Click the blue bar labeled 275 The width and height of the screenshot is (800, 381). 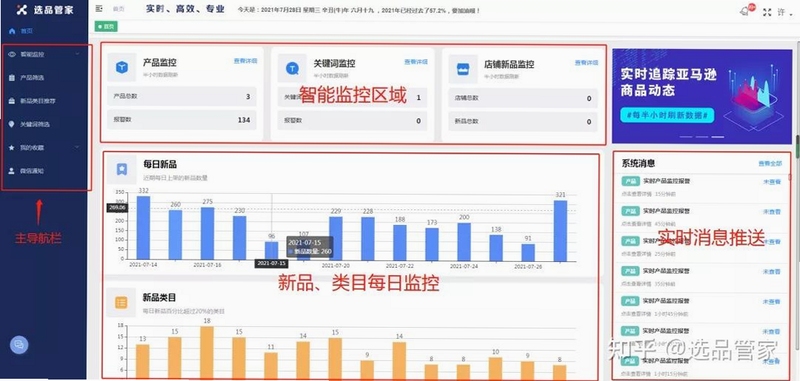[x=208, y=234]
